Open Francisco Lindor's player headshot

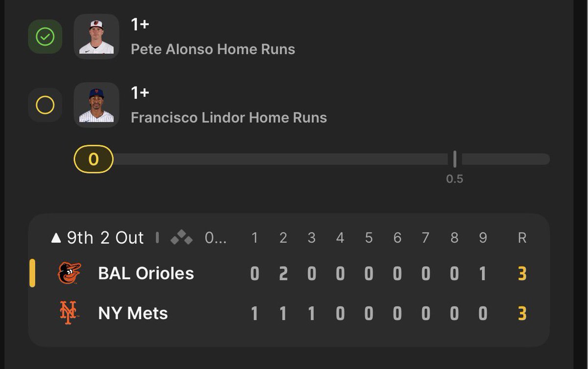(97, 105)
